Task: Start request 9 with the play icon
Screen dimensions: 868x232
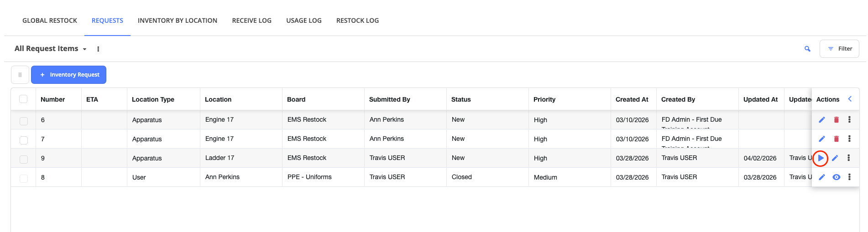Action: pos(821,158)
